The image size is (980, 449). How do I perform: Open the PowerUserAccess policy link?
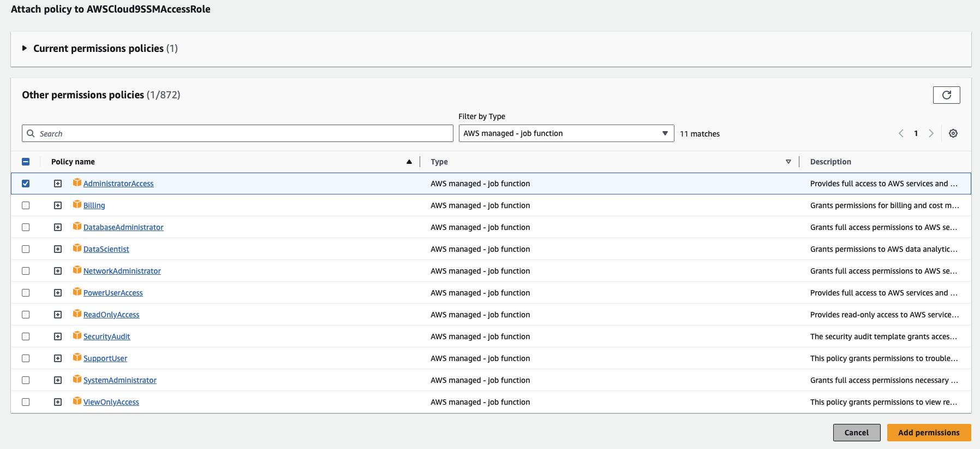click(x=113, y=293)
